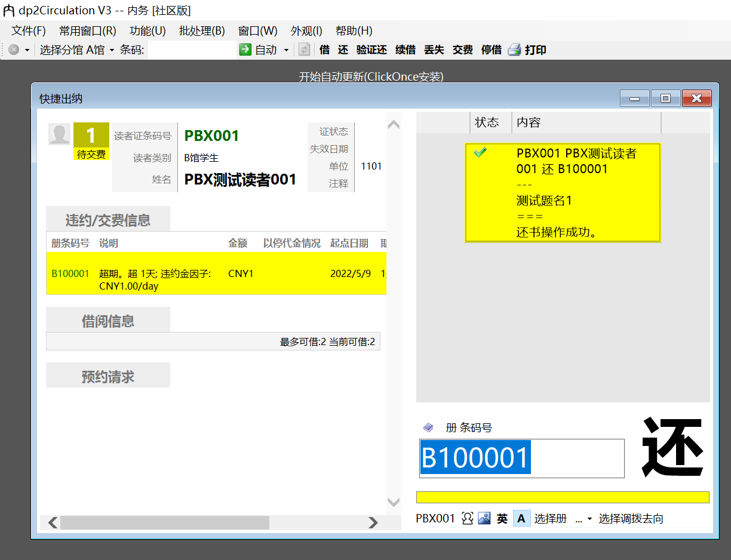This screenshot has width=731, height=560.
Task: Click the 内容 column header
Action: point(586,122)
